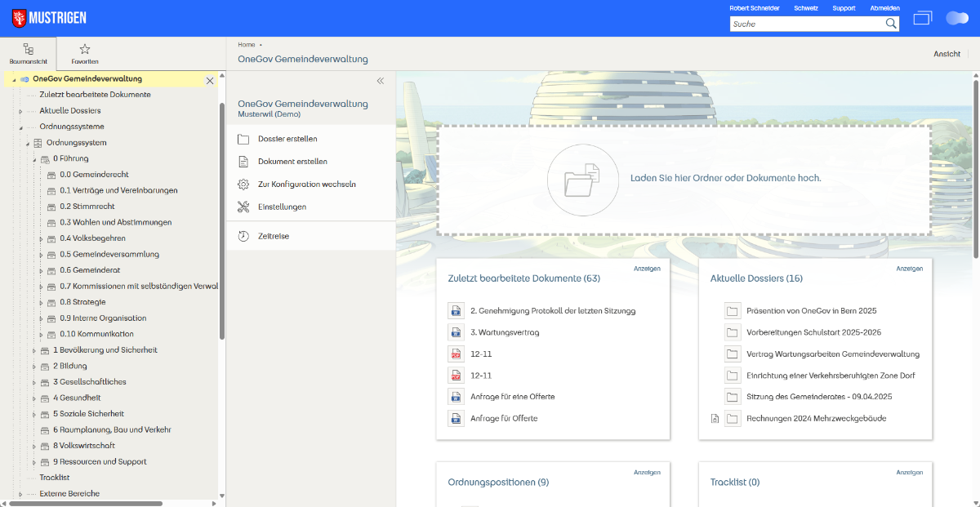The height and width of the screenshot is (507, 980).
Task: Expand the 0.4 Volksbegehren tree node
Action: coord(42,238)
